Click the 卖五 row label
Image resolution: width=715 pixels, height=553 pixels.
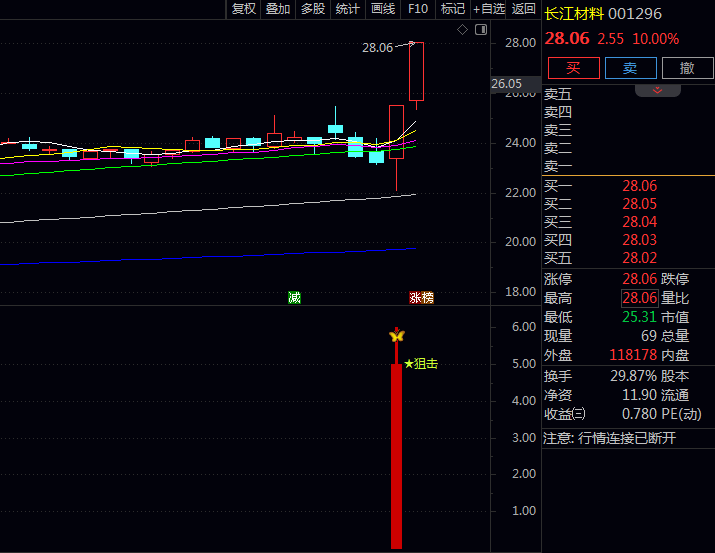558,94
